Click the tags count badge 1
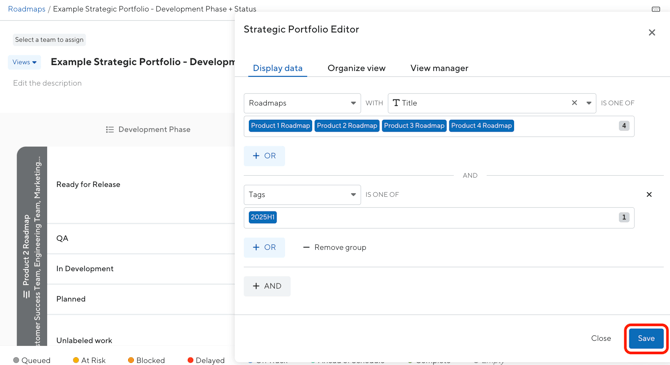 tap(624, 217)
